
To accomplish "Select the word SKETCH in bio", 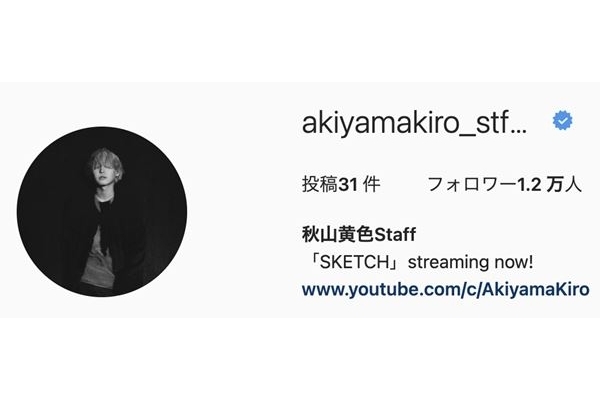I will tap(354, 263).
